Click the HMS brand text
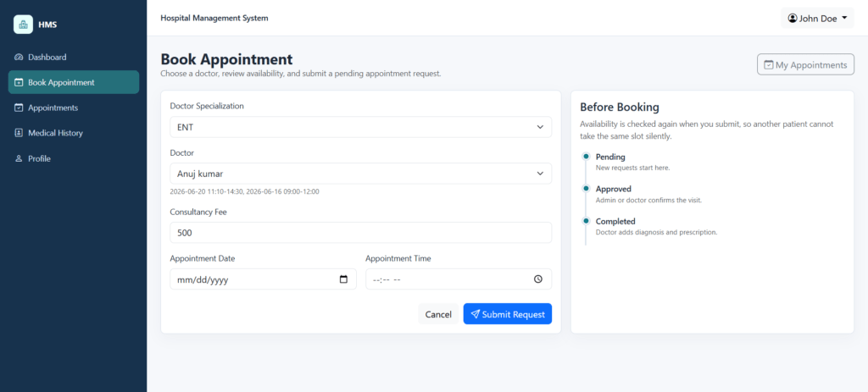Image resolution: width=868 pixels, height=392 pixels. tap(47, 25)
